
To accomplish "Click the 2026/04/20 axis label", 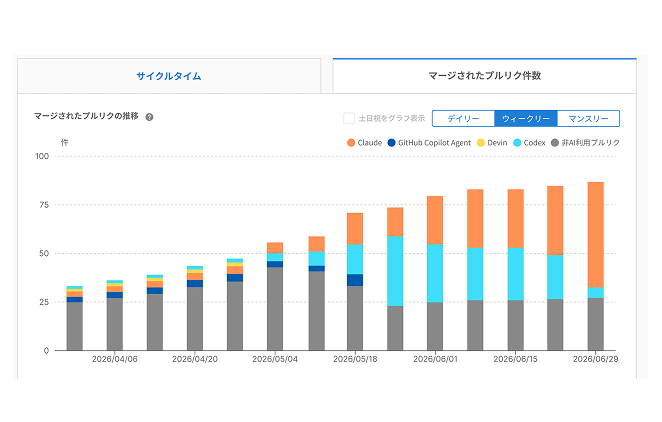I will click(x=195, y=359).
